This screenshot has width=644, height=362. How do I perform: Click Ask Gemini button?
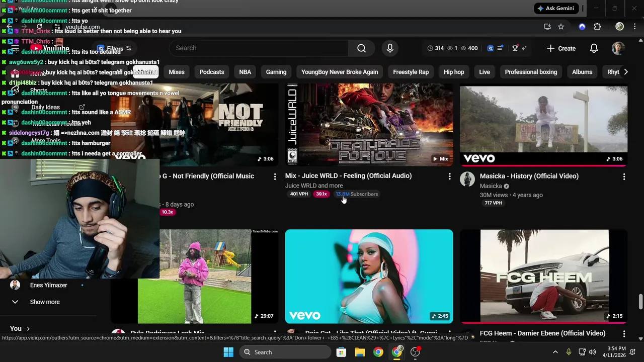(557, 9)
